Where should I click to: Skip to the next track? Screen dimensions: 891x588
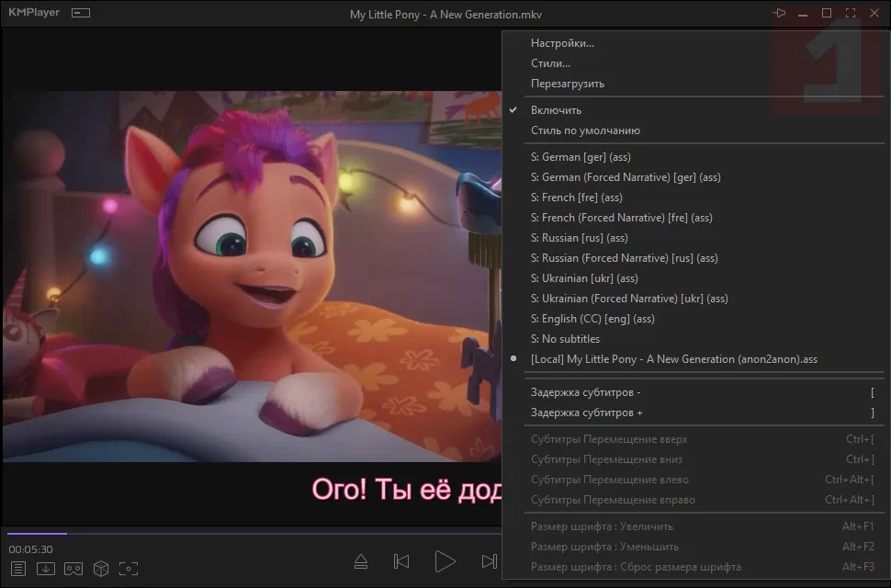(x=489, y=562)
